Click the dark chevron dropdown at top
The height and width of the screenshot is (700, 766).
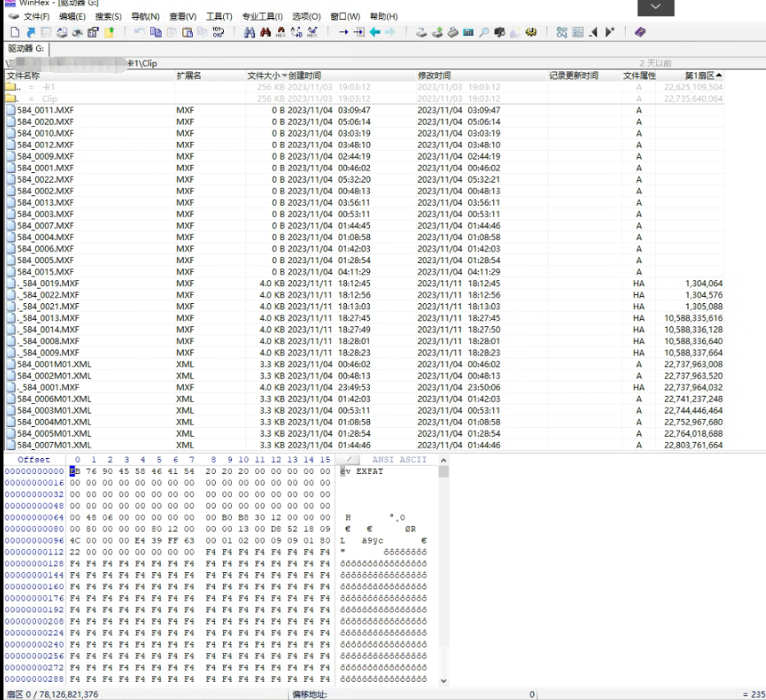(656, 7)
